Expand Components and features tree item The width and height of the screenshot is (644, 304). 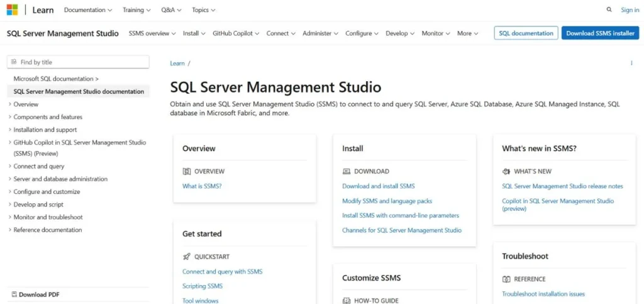click(47, 117)
